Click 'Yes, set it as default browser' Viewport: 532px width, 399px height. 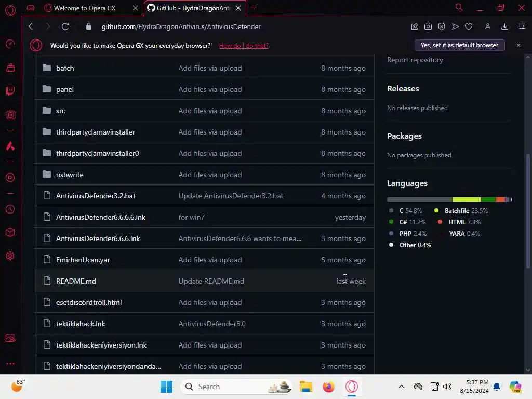pos(459,45)
